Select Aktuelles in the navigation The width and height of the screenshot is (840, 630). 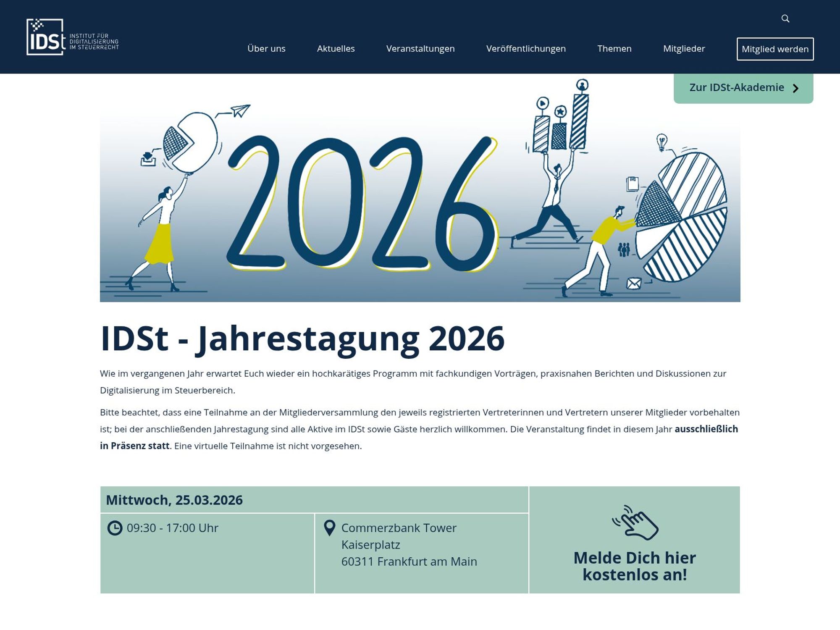pyautogui.click(x=336, y=48)
